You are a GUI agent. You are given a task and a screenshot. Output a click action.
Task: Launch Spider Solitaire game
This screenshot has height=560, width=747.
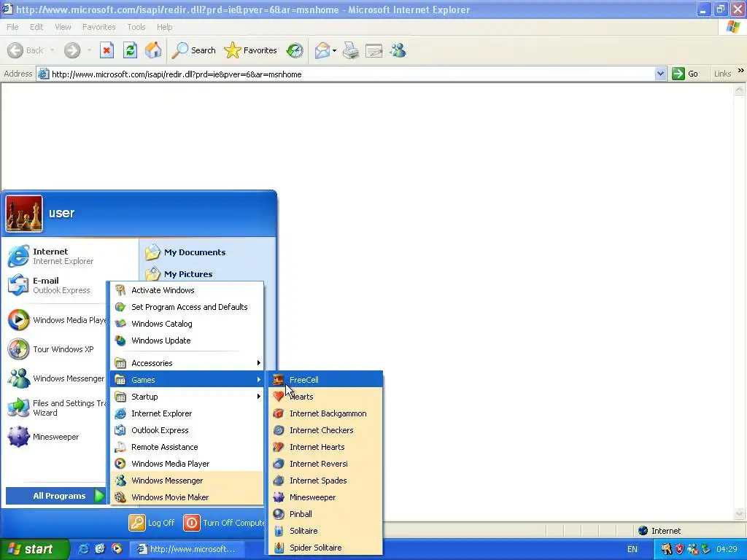click(325, 548)
